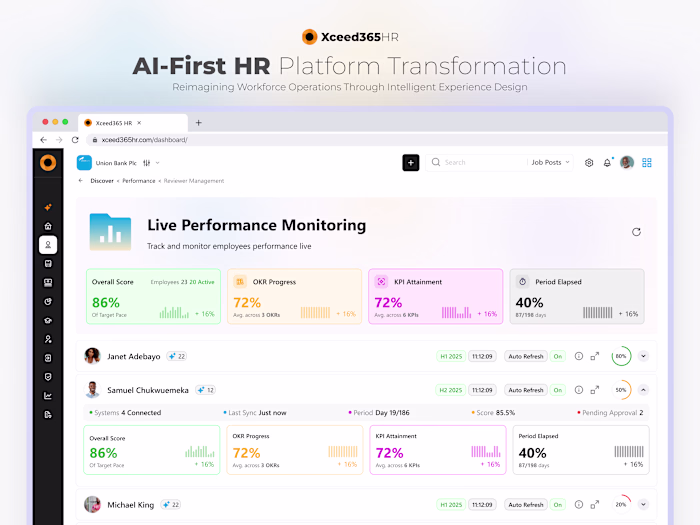Expand view icon in Samuel Chukwuemeka row
The height and width of the screenshot is (525, 700).
click(595, 390)
